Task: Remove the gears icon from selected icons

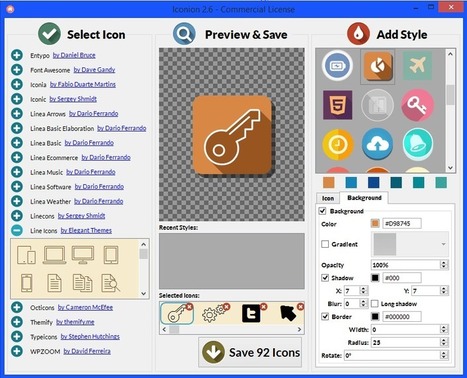Action: click(x=227, y=306)
